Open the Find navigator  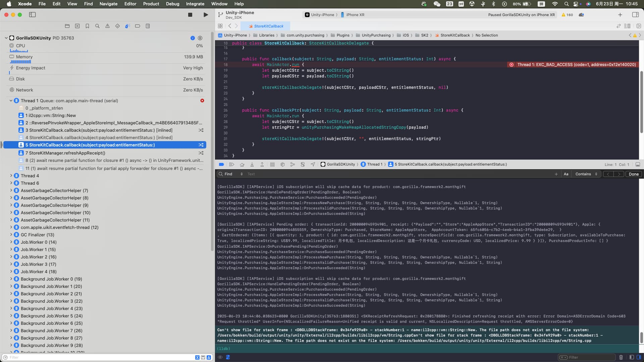97,26
